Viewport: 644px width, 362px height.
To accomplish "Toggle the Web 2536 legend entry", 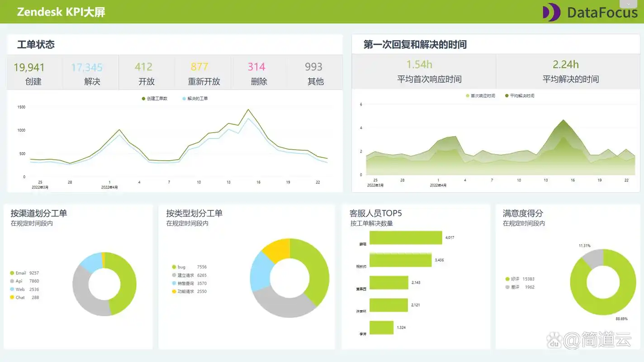I will click(x=24, y=289).
